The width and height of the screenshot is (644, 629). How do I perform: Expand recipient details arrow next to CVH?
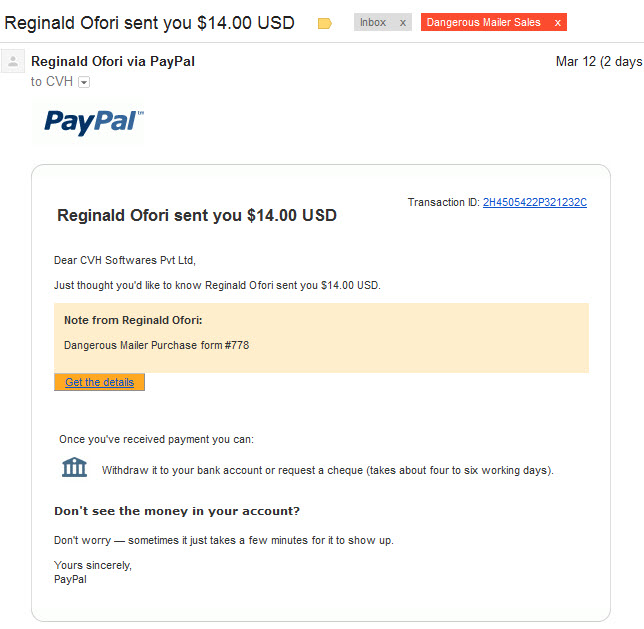click(x=84, y=82)
